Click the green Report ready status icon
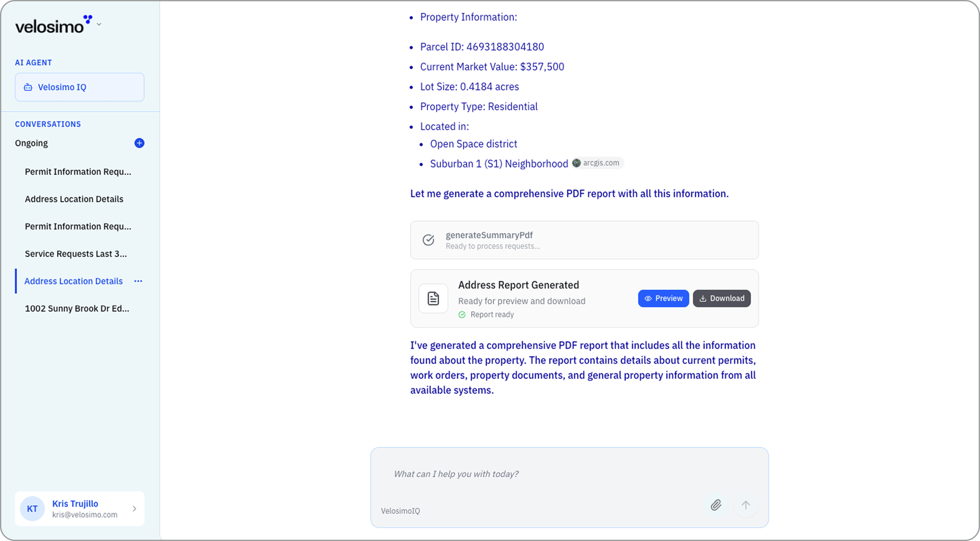 (462, 315)
